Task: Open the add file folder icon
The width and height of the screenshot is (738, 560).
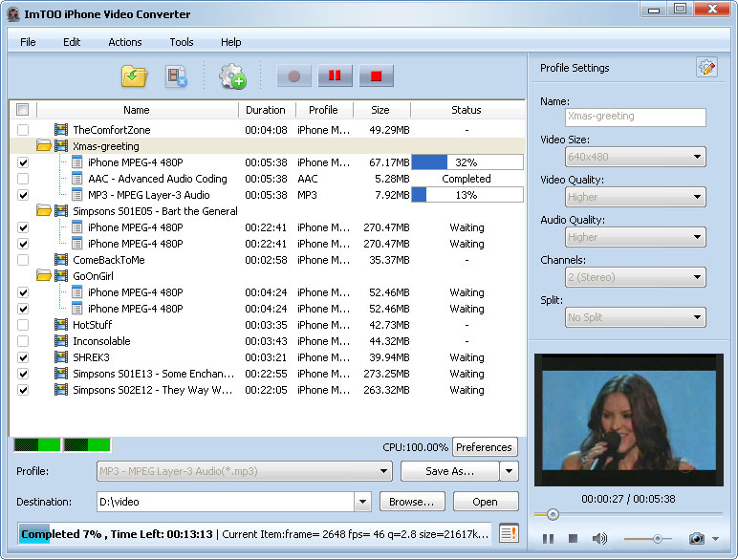Action: pyautogui.click(x=134, y=76)
